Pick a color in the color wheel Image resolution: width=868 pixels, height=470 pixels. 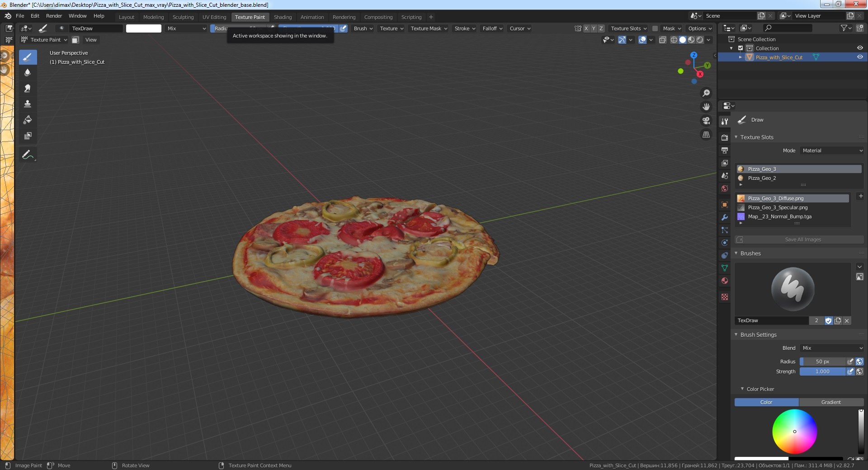pyautogui.click(x=794, y=432)
